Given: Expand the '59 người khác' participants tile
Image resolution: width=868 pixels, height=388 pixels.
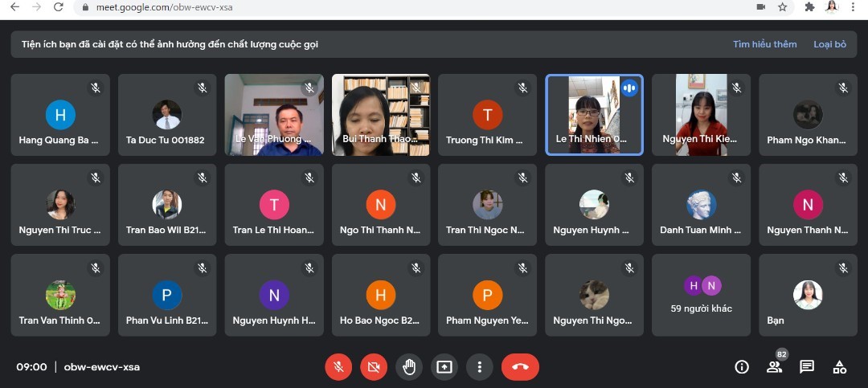Looking at the screenshot, I should tap(701, 295).
